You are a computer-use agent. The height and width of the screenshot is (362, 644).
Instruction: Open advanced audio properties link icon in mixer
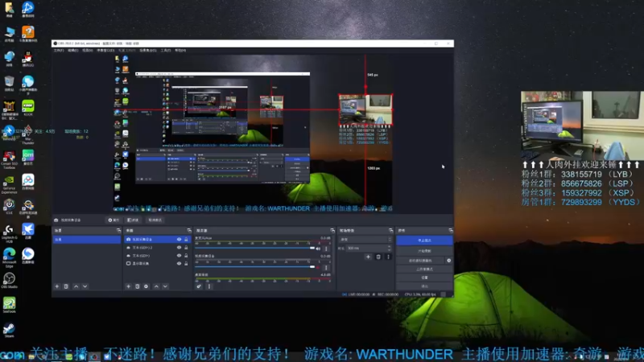(x=199, y=286)
